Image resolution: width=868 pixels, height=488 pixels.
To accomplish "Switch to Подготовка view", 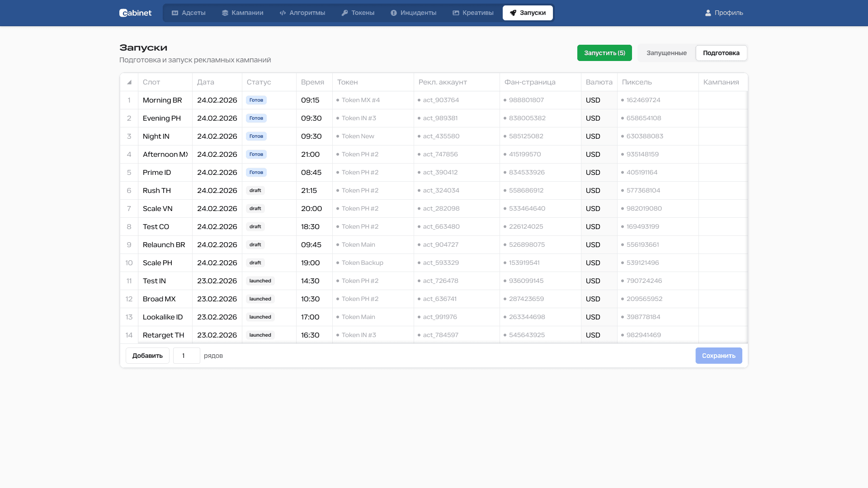I will (721, 53).
